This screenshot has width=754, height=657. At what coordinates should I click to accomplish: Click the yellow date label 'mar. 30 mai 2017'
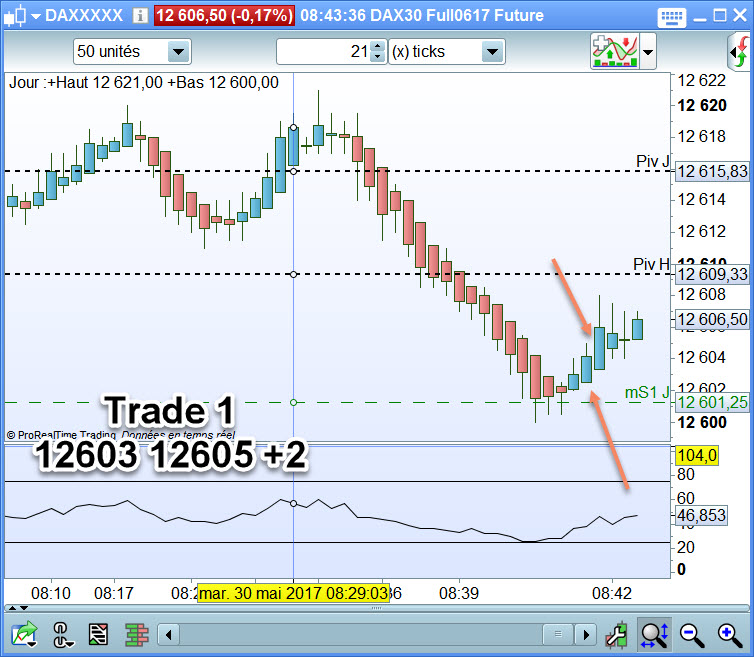(x=293, y=593)
